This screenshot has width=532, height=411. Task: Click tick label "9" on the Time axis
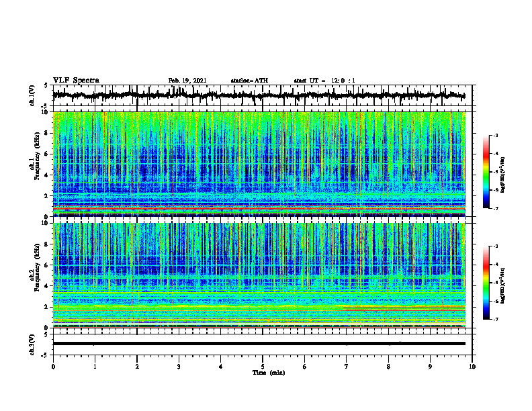[430, 367]
